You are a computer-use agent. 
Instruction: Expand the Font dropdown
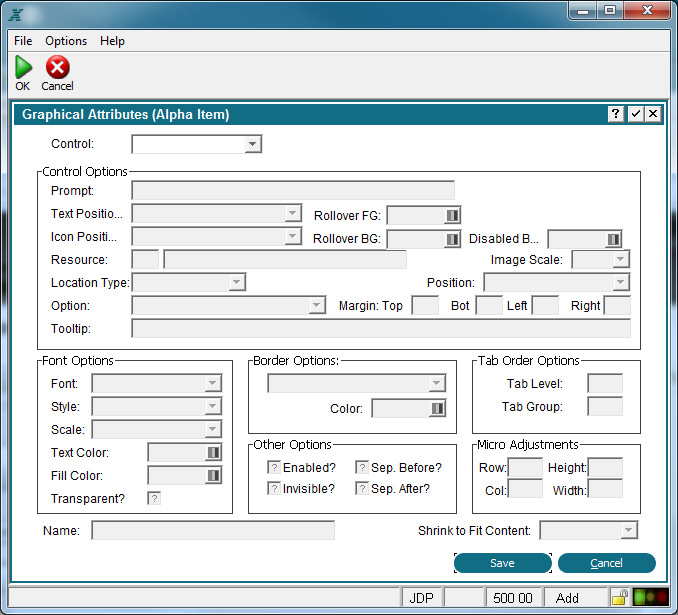(213, 383)
